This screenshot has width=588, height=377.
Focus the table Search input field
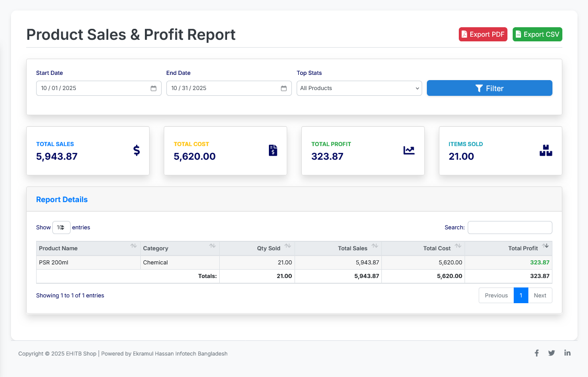(510, 227)
